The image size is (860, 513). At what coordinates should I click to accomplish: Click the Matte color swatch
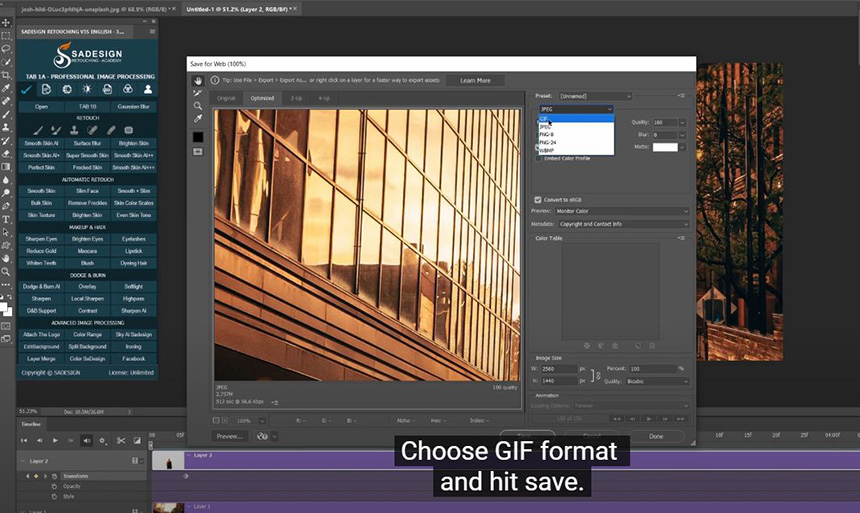click(x=665, y=147)
